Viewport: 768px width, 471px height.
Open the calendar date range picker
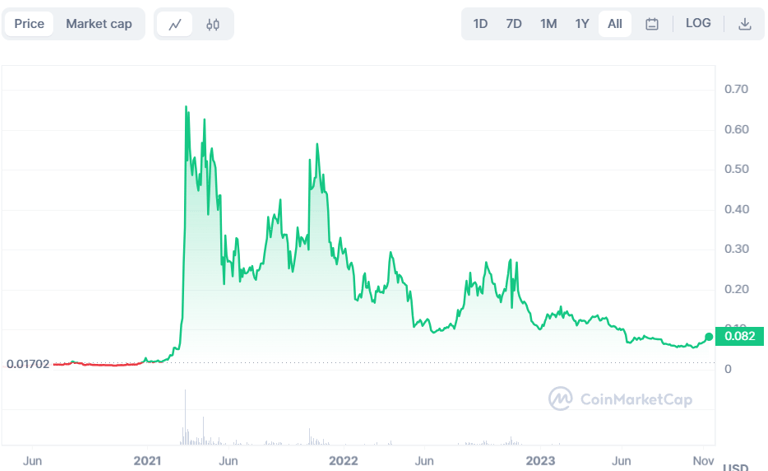(652, 24)
